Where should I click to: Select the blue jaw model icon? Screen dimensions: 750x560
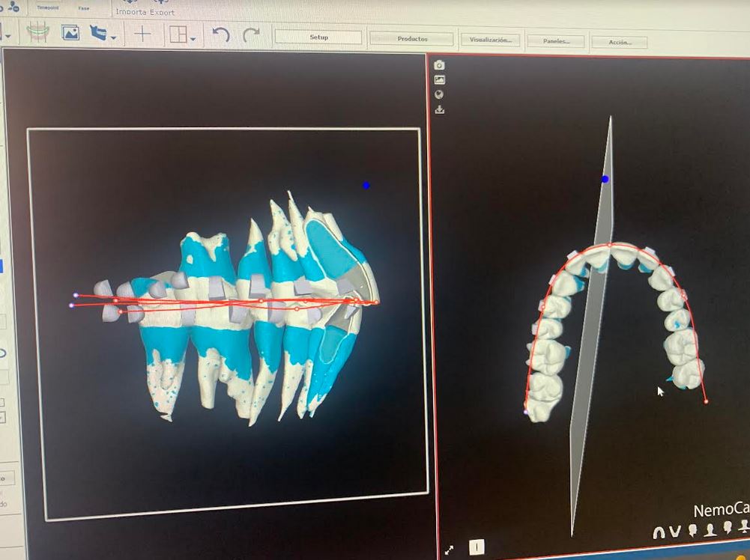click(x=99, y=34)
